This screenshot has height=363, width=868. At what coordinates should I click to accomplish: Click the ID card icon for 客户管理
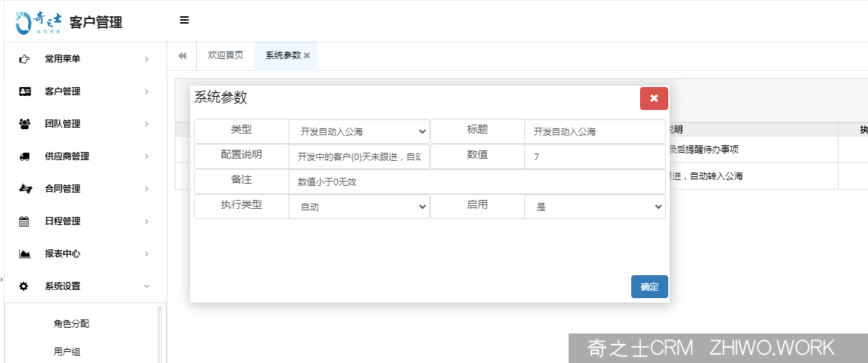(24, 91)
